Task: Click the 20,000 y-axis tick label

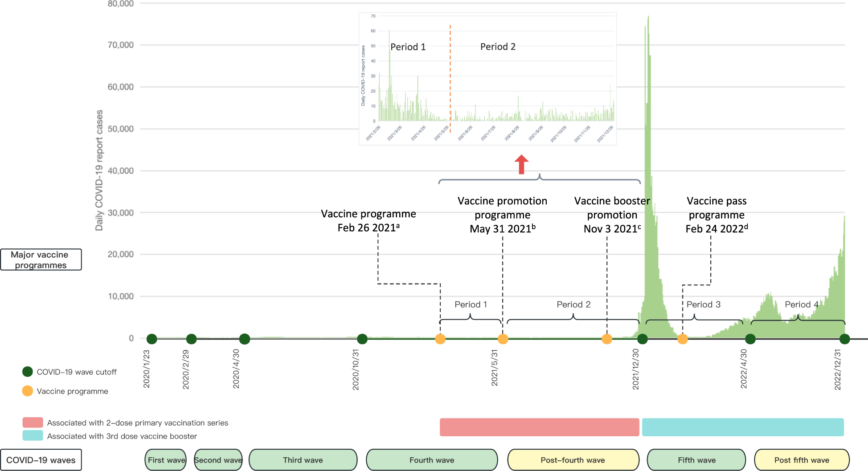Action: (x=120, y=254)
